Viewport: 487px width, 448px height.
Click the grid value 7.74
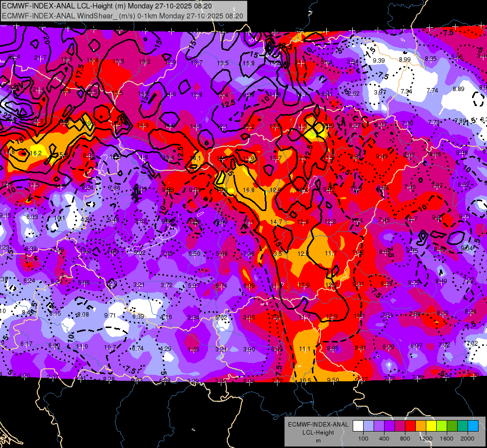pos(432,91)
